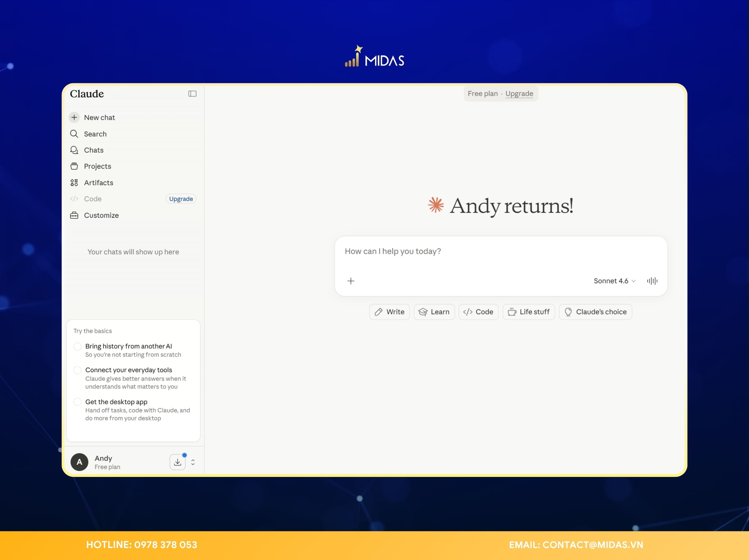
Task: Click the Chats speech bubble icon
Action: click(x=74, y=150)
